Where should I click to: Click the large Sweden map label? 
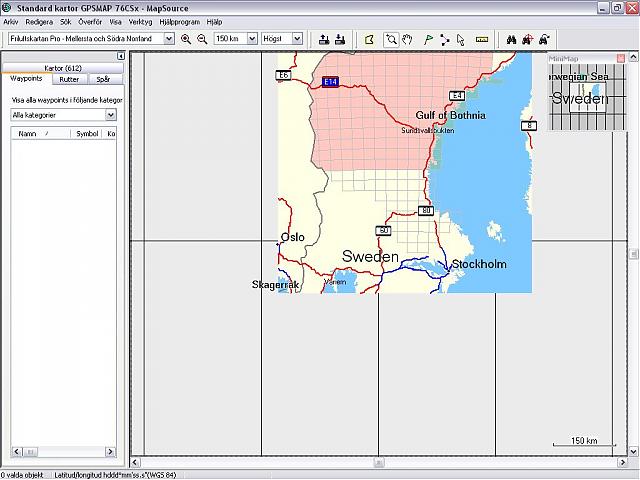[x=370, y=256]
